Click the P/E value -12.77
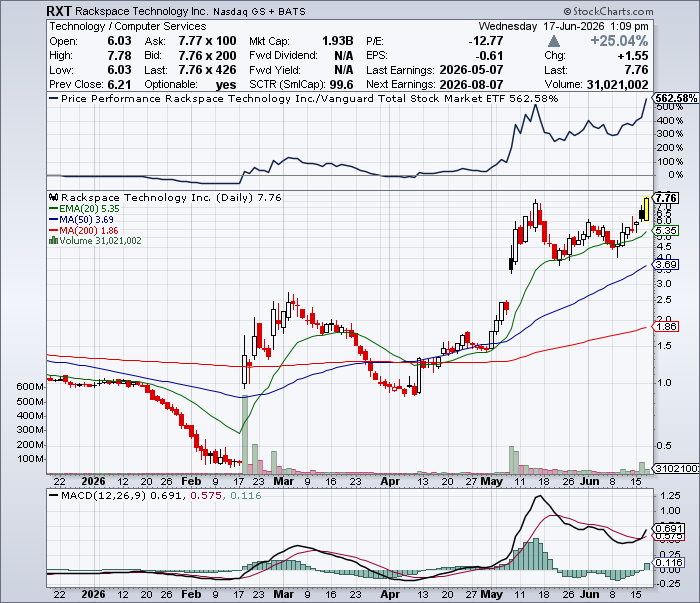 click(486, 41)
